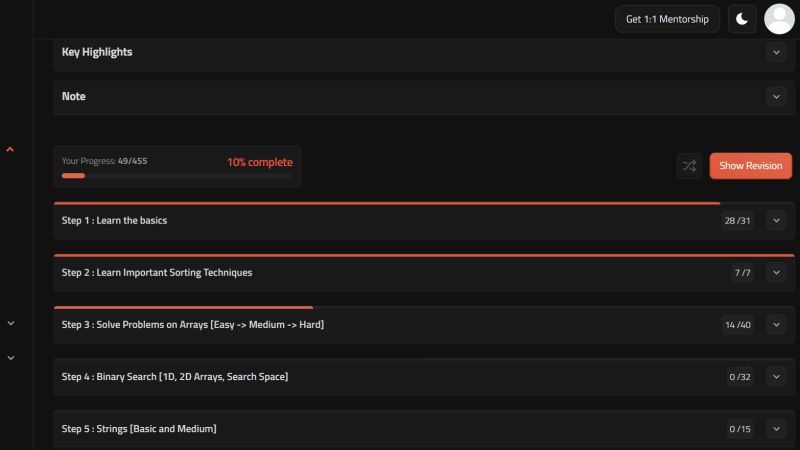Click the lower down-chevron in left sidebar
The height and width of the screenshot is (450, 800).
coord(11,358)
